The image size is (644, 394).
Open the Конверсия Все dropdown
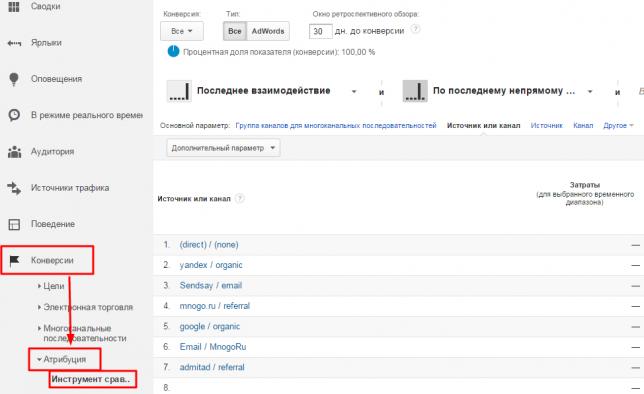(x=182, y=31)
